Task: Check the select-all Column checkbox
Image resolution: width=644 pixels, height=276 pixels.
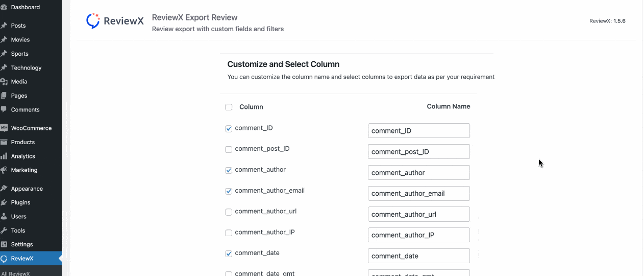Action: pyautogui.click(x=229, y=107)
